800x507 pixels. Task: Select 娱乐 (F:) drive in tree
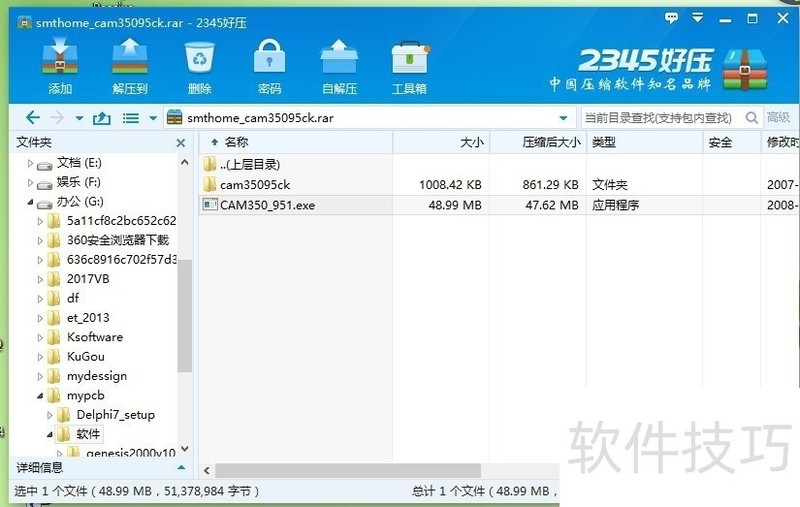coord(79,182)
